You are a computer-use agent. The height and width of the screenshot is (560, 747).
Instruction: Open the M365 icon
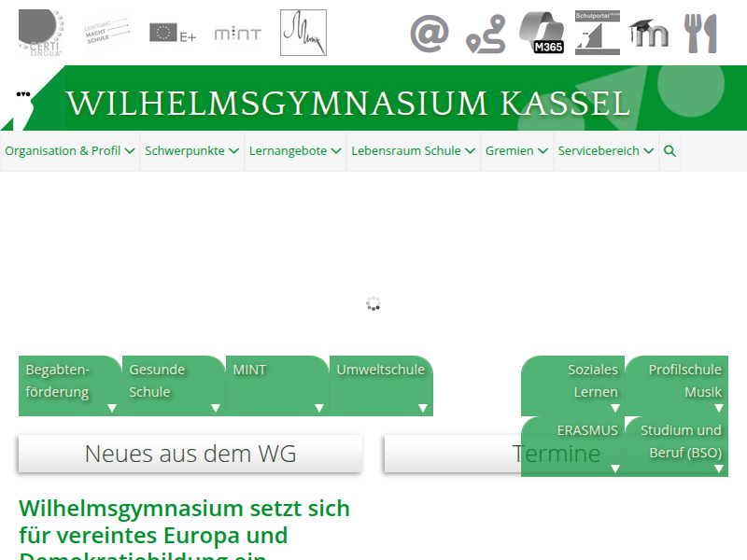(542, 33)
